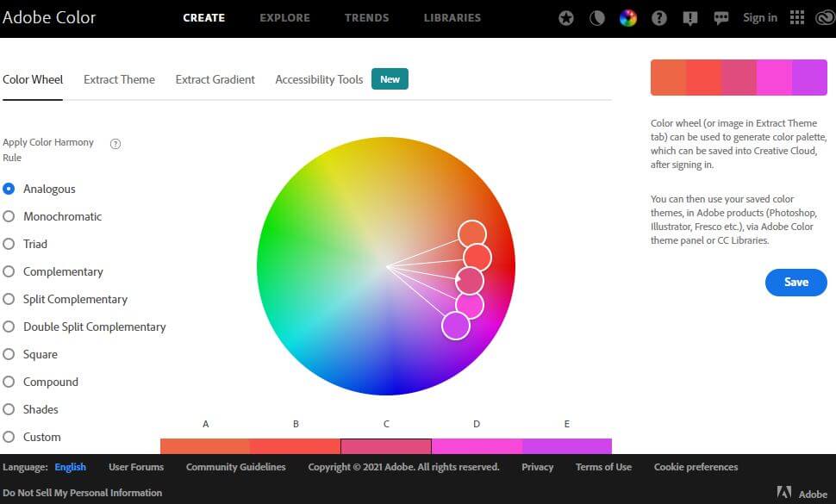Open the Community Guidelines link

(x=235, y=467)
